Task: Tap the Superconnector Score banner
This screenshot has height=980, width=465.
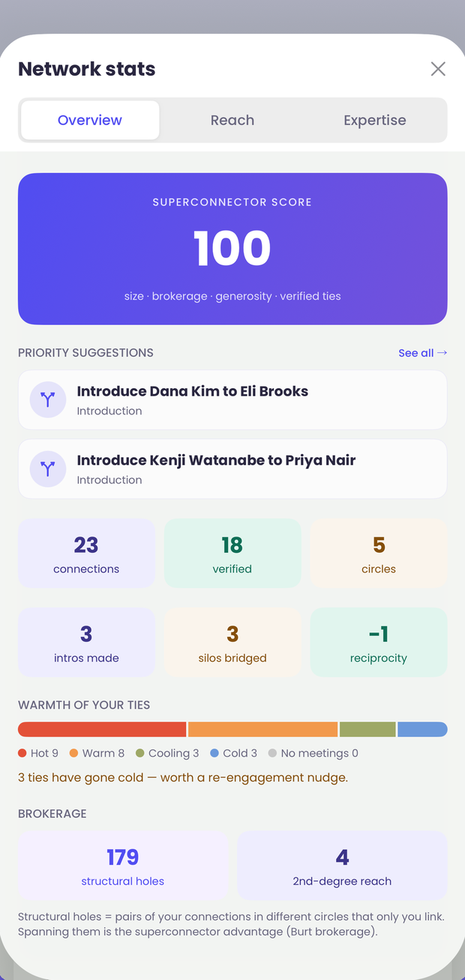Action: point(232,249)
